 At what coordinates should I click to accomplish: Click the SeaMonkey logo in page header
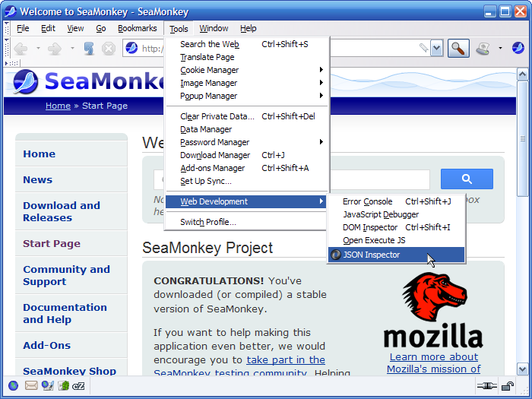click(x=25, y=82)
